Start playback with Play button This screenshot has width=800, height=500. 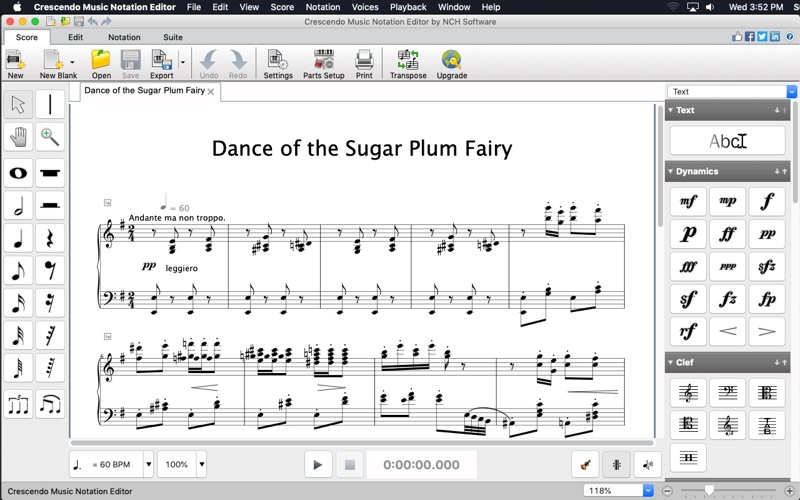pyautogui.click(x=318, y=465)
